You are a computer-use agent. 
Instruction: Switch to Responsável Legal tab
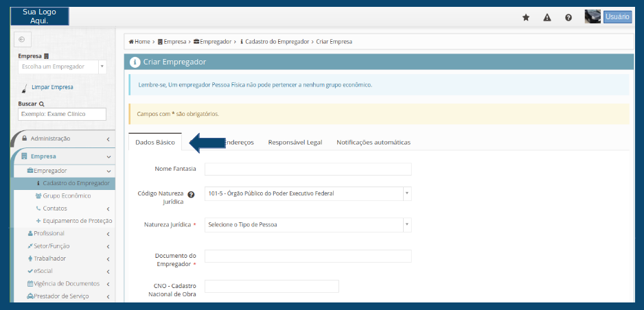point(295,142)
